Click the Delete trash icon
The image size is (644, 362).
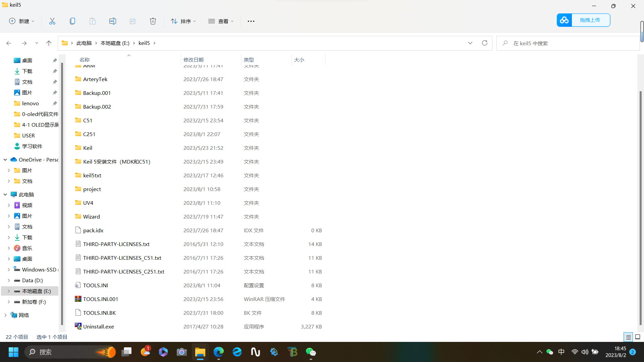153,21
